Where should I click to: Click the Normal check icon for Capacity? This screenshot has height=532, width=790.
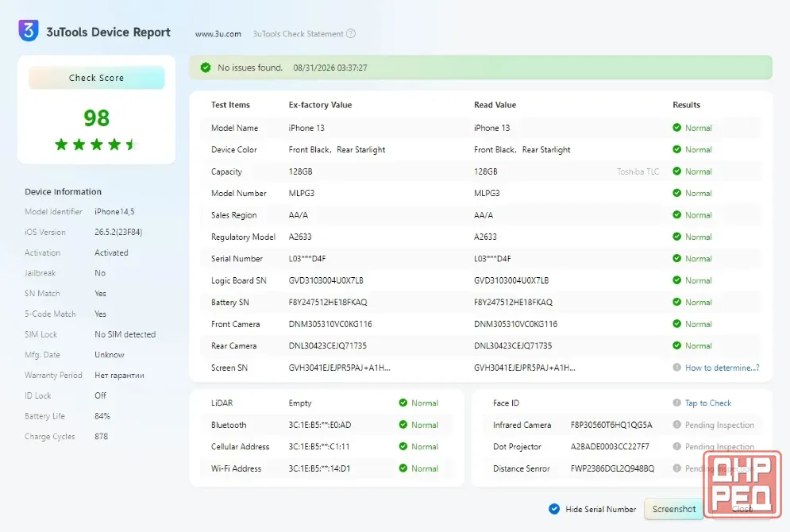(676, 172)
